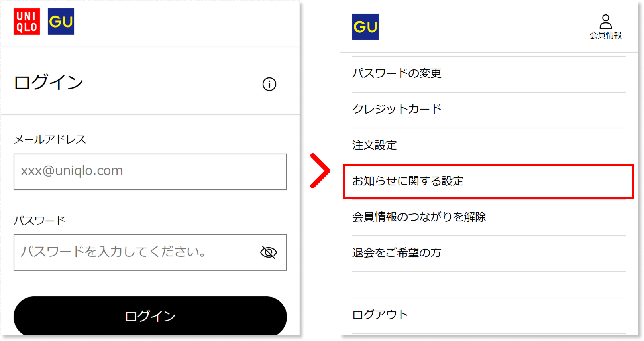Open the login info circle icon

coord(269,84)
